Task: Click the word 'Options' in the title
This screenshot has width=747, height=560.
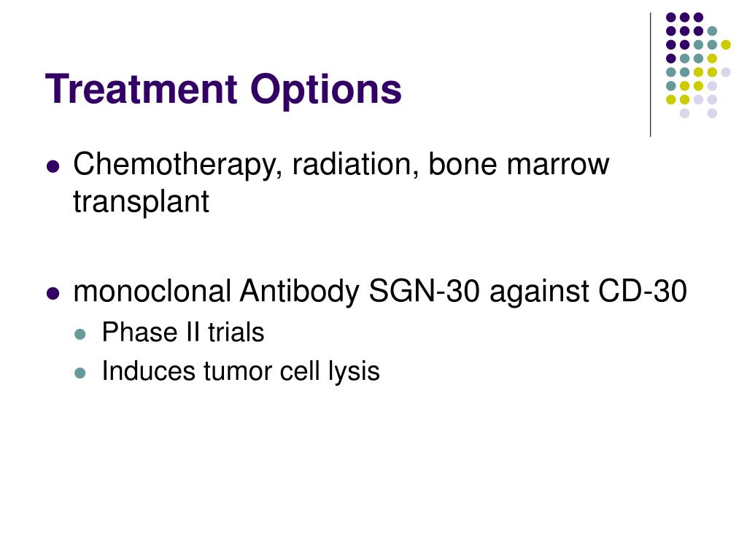Action: tap(326, 90)
